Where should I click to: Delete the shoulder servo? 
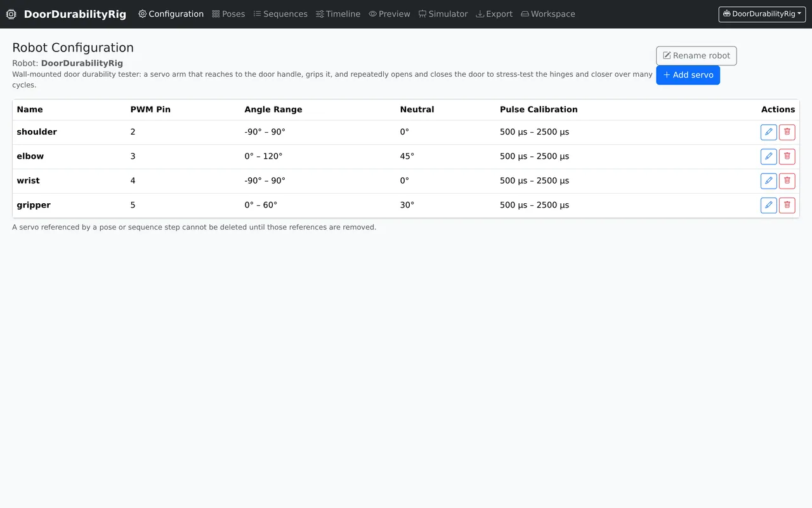(787, 132)
